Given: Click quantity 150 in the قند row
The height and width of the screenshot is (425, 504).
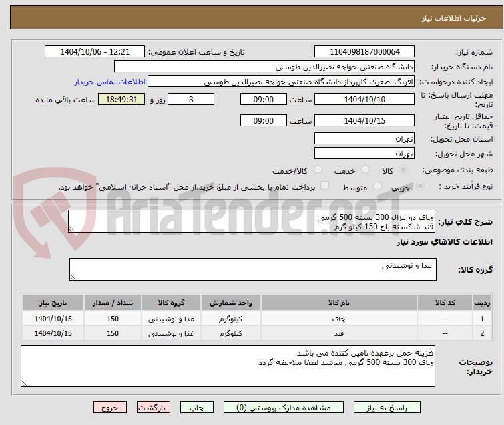Looking at the screenshot, I should coord(113,333).
